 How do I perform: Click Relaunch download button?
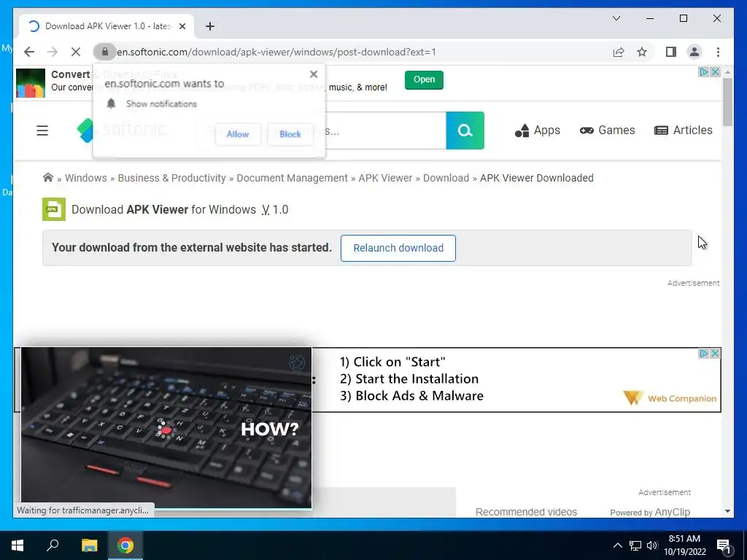point(398,248)
